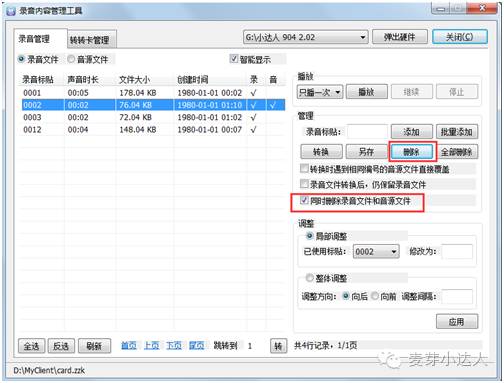
Task: Click the 继续 button
Action: tap(412, 92)
